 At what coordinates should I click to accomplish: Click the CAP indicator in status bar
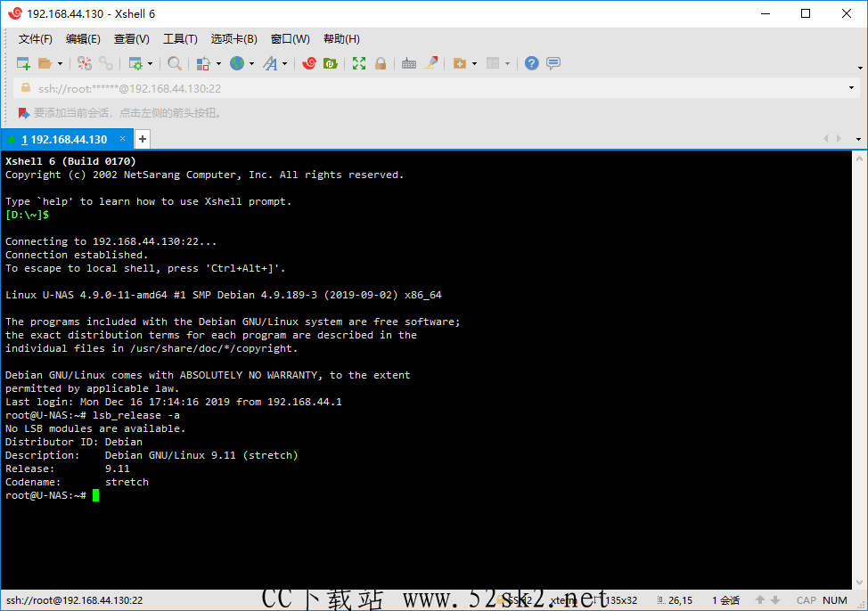pyautogui.click(x=806, y=600)
